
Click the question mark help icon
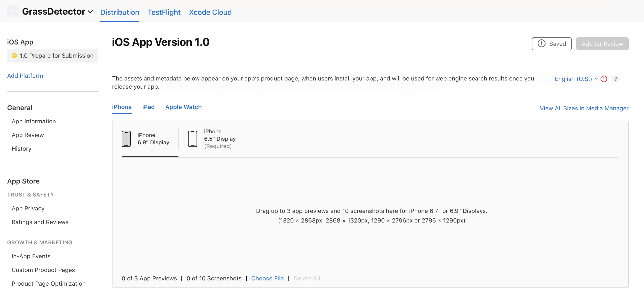tap(615, 79)
